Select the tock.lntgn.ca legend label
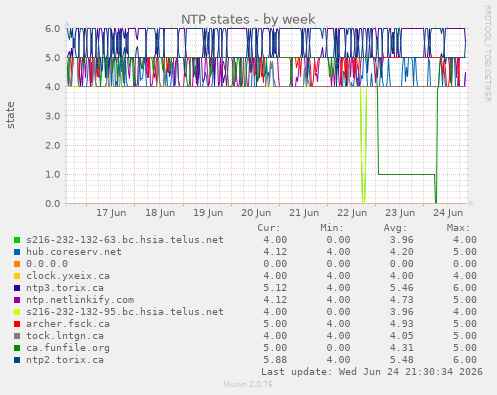The image size is (497, 395). pos(65,336)
